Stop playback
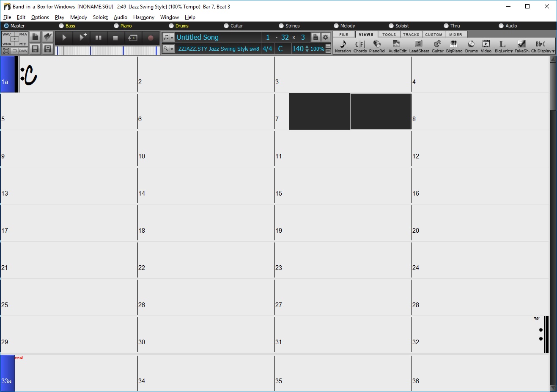The height and width of the screenshot is (392, 557). click(x=115, y=38)
